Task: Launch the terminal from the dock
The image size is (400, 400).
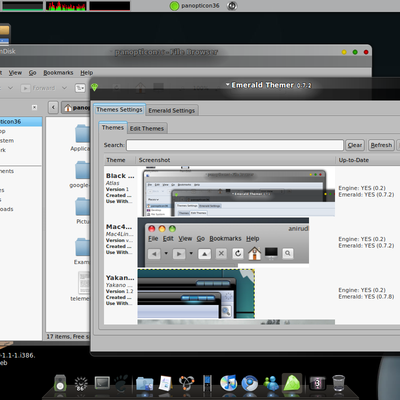Action: (102, 383)
